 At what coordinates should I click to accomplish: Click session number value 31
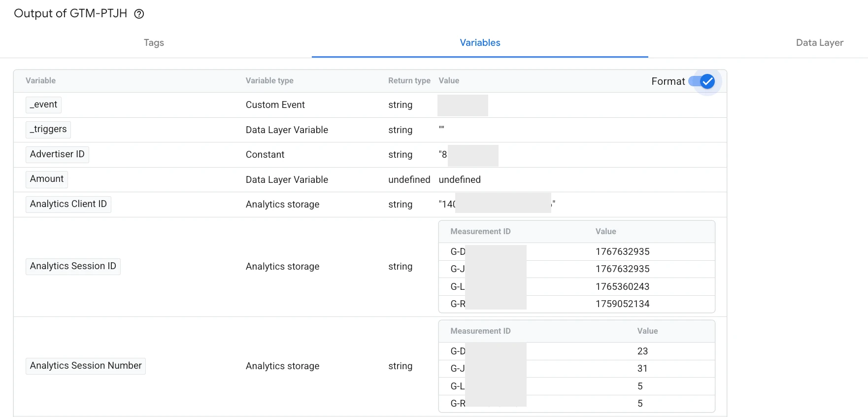click(x=642, y=369)
